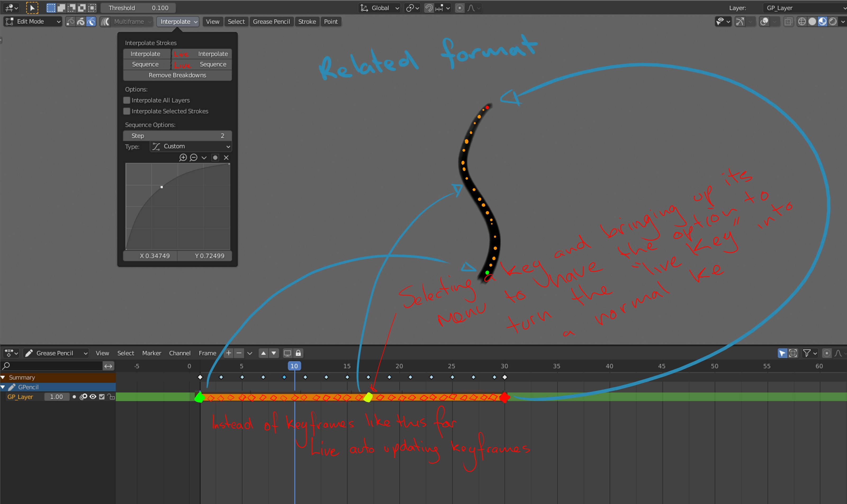The height and width of the screenshot is (504, 847).
Task: Collapse the Summary channel row
Action: tap(3, 377)
